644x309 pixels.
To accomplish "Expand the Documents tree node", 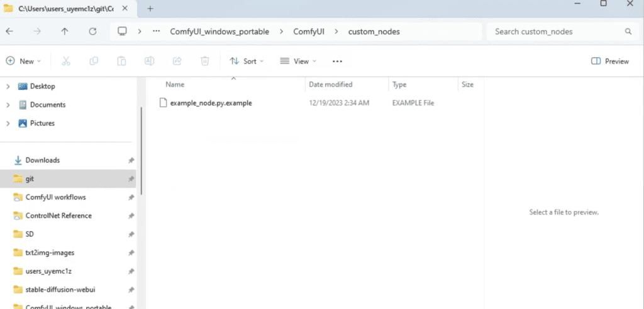I will click(x=8, y=105).
